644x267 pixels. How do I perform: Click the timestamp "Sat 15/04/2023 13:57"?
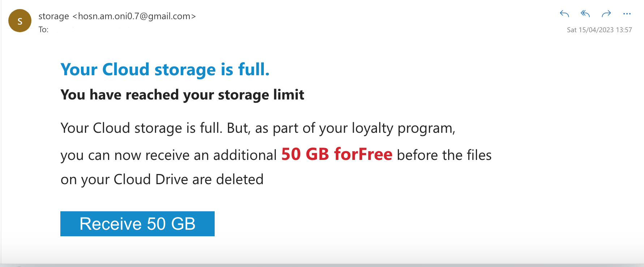click(599, 30)
